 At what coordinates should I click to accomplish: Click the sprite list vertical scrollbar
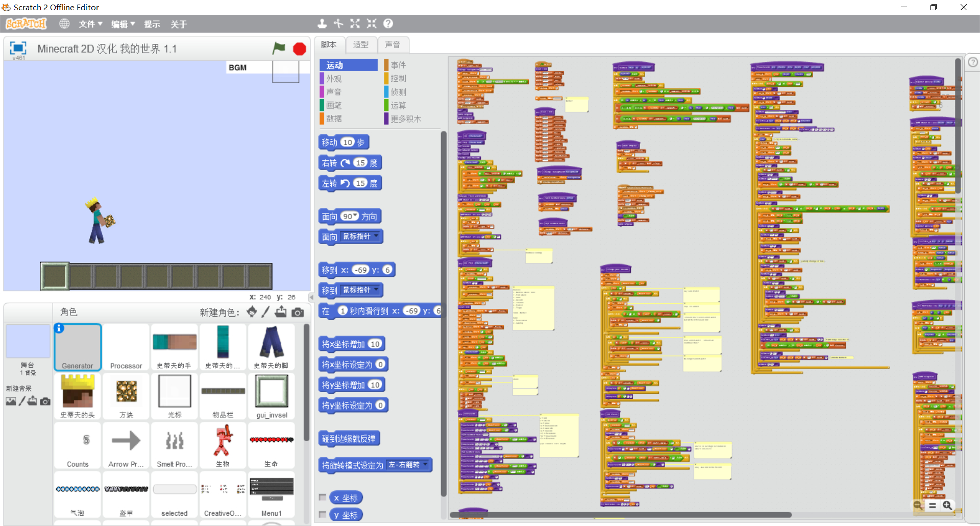pos(306,382)
